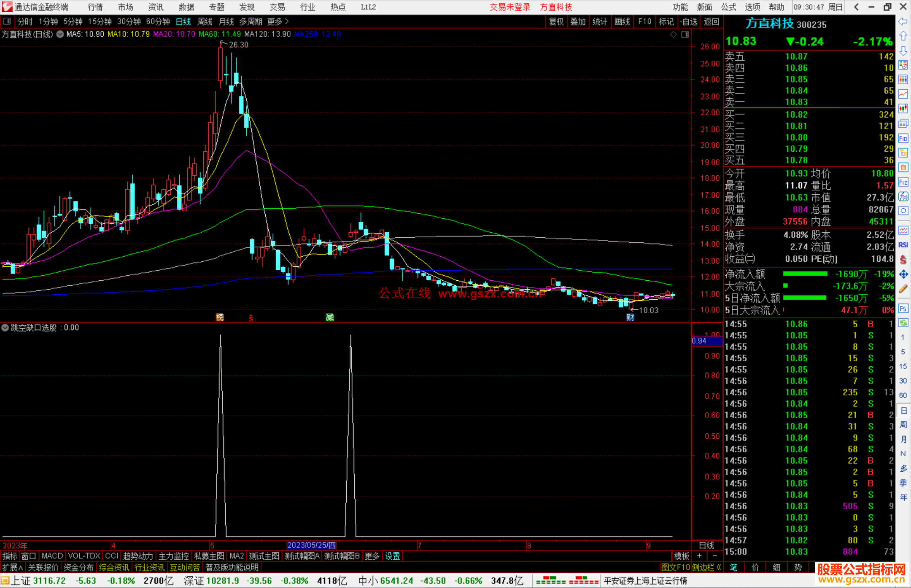Screen dimensions: 911x588
Task: Click the F12 trading sidebar icon
Action: pyautogui.click(x=903, y=182)
